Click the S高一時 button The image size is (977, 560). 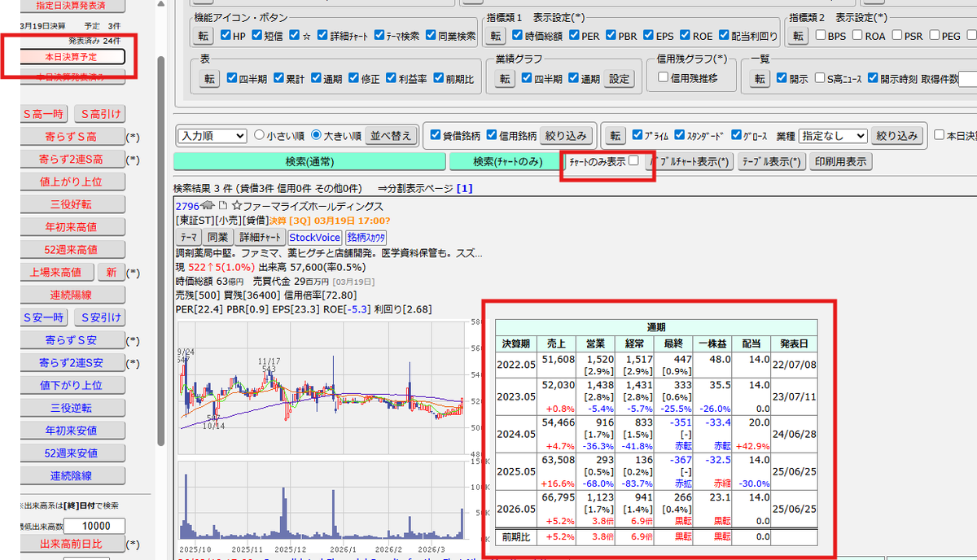click(x=43, y=114)
